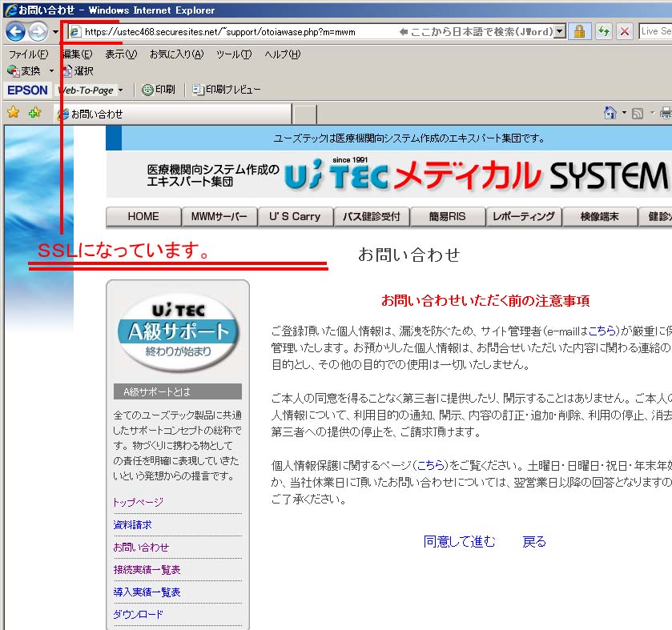The width and height of the screenshot is (672, 630).
Task: Expand the 変換 dropdown arrow
Action: (x=51, y=70)
